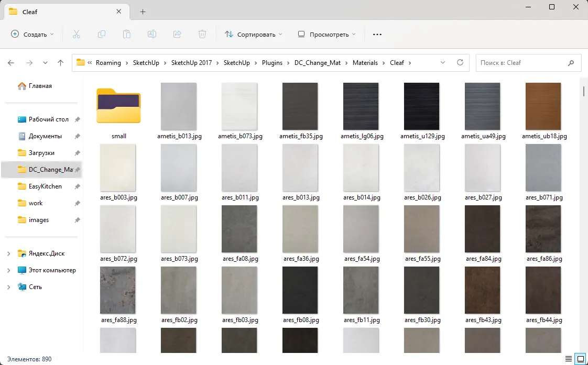588x365 pixels.
Task: Click the Создать new item button
Action: pyautogui.click(x=32, y=34)
